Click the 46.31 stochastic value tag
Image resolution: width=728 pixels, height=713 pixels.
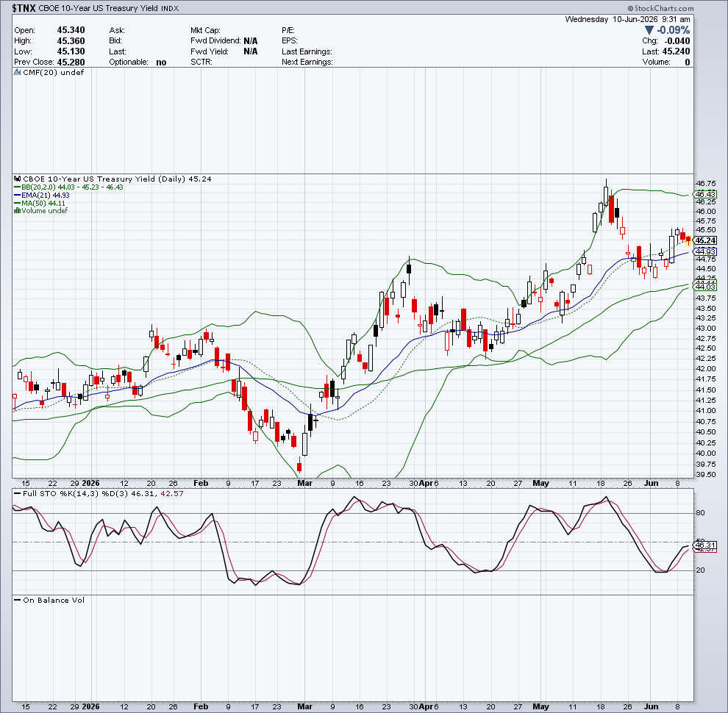(705, 545)
